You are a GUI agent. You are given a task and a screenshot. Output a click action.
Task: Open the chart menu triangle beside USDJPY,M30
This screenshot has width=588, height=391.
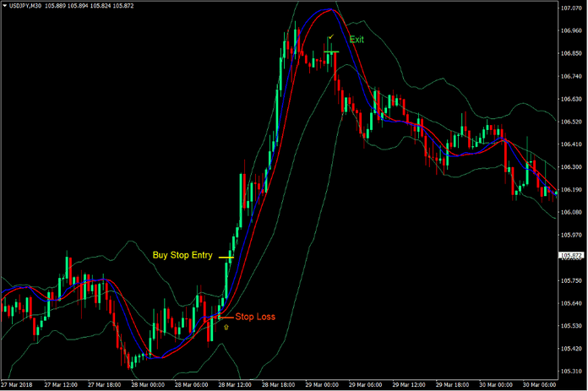pyautogui.click(x=4, y=6)
